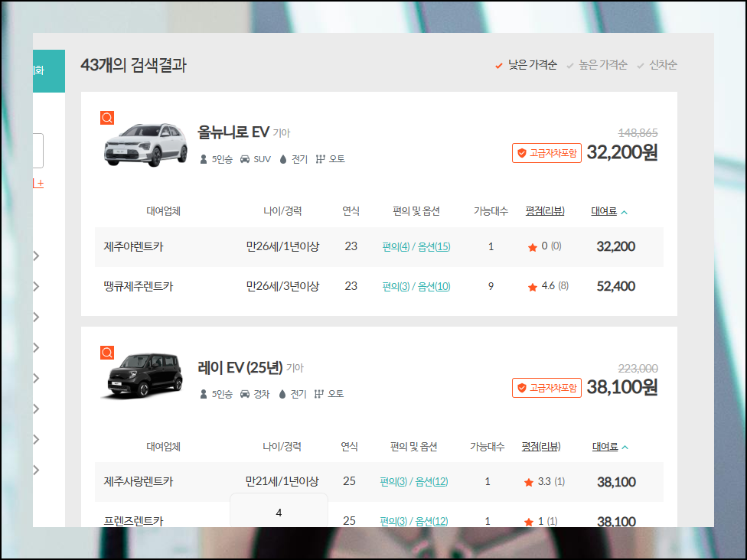View the 올뉴니로 EV car photo
This screenshot has height=560, width=747.
coord(145,145)
